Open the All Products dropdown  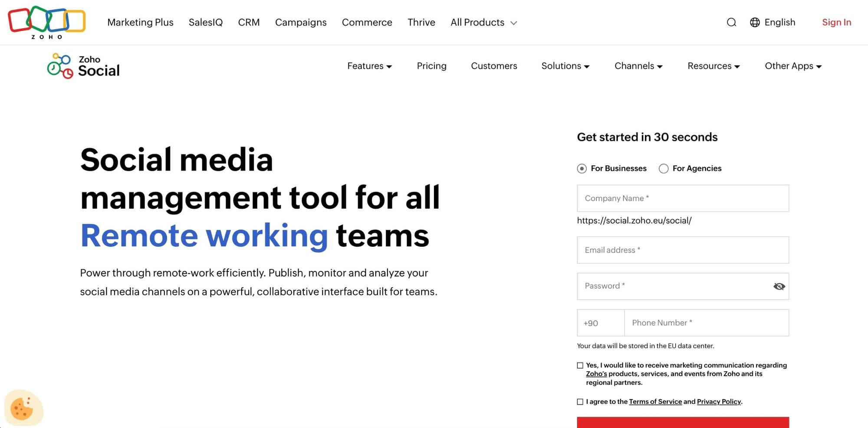(x=483, y=22)
